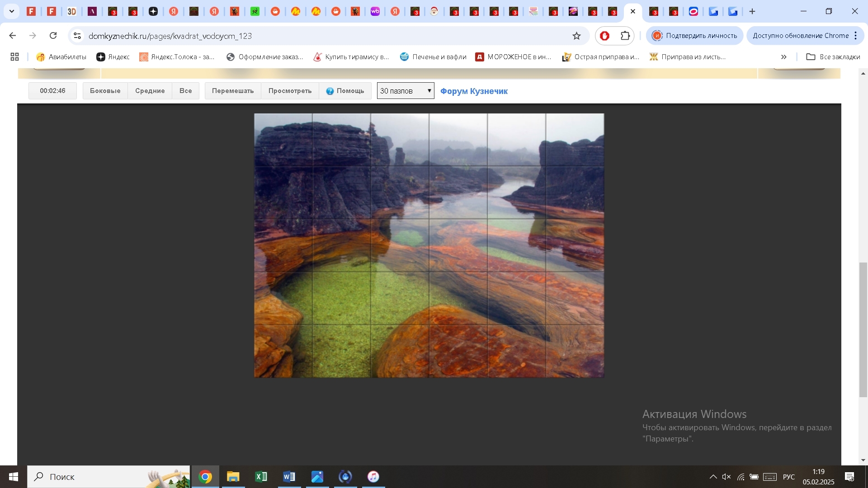This screenshot has height=488, width=868.
Task: Open Форум Кузнечик link
Action: tap(474, 91)
